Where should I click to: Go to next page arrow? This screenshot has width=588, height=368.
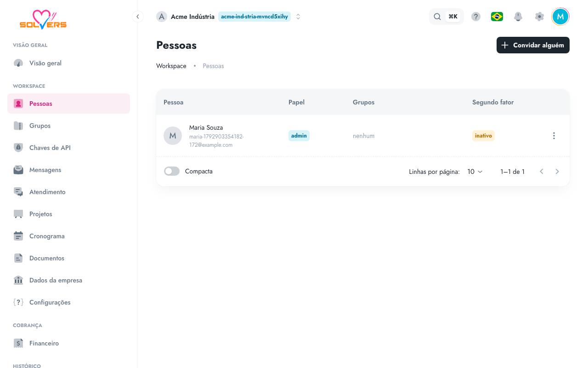point(557,172)
